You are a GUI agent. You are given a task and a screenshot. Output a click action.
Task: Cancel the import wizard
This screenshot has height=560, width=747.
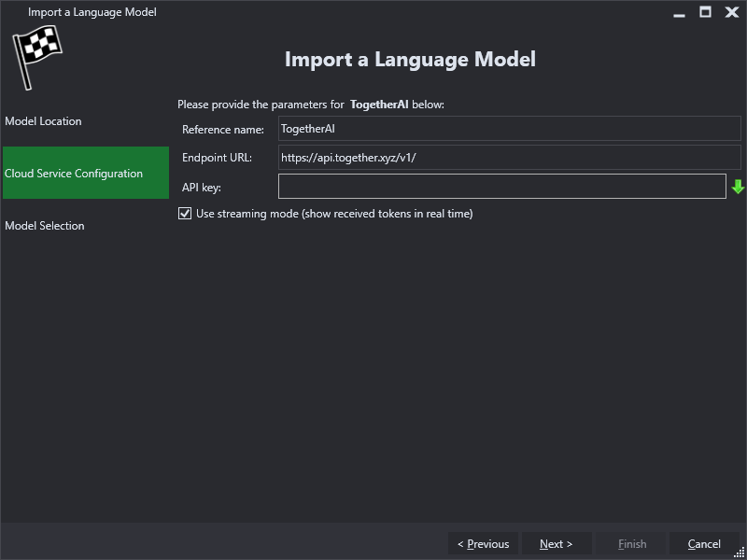704,544
